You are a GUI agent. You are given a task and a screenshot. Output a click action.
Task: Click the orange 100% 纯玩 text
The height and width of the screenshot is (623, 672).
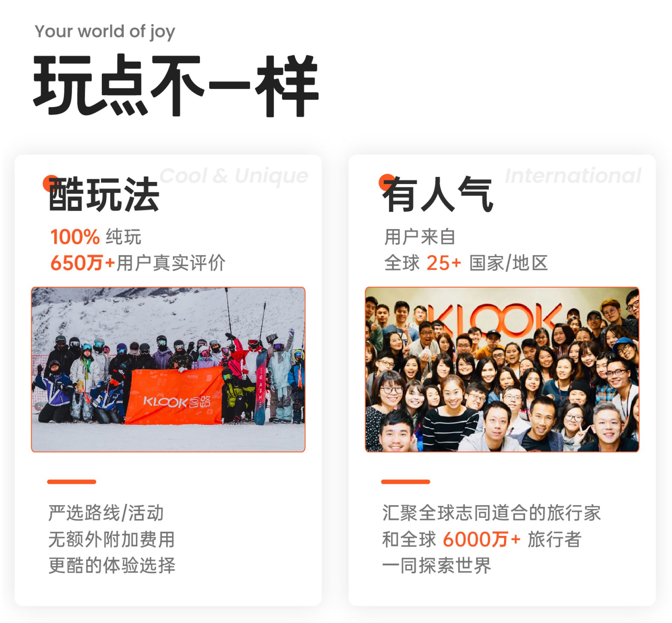coord(96,237)
